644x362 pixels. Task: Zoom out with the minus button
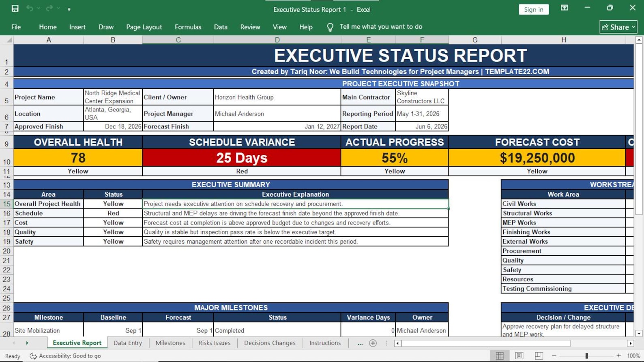click(554, 356)
